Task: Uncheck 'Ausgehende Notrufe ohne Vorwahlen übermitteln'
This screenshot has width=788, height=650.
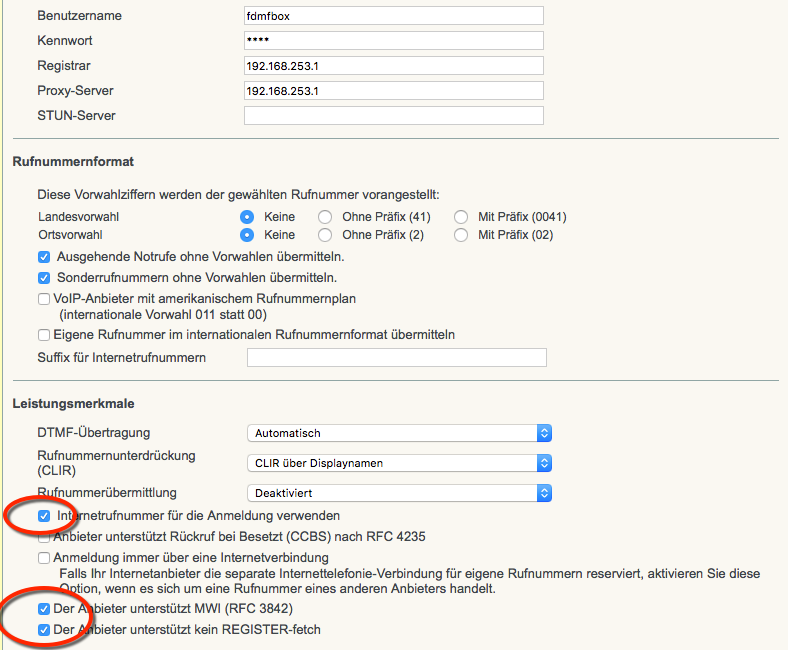Action: (x=44, y=257)
